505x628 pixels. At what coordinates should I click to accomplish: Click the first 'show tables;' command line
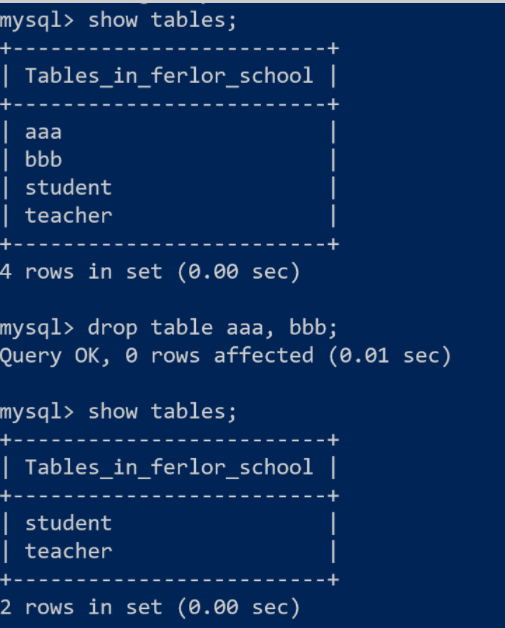(x=162, y=21)
